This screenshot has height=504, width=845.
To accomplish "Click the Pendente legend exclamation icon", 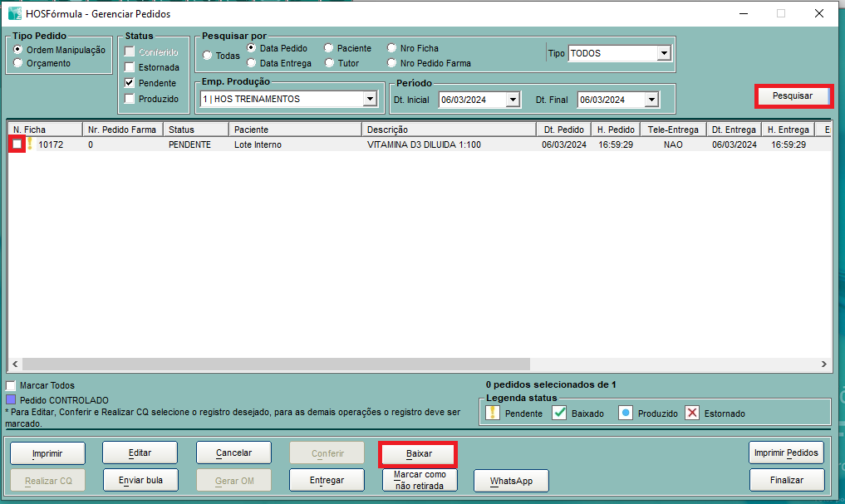I will 493,413.
